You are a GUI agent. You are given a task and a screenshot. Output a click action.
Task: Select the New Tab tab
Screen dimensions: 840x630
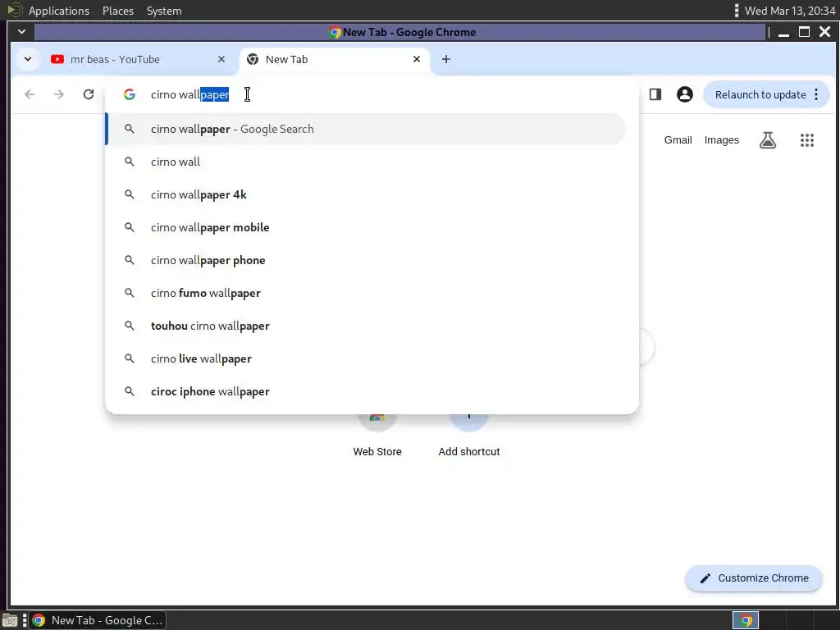click(335, 59)
